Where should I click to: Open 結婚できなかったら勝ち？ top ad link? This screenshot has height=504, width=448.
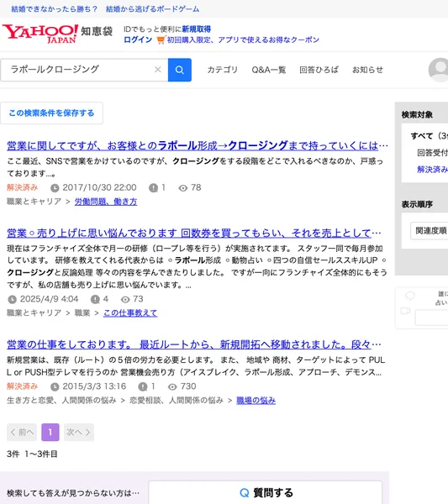click(x=54, y=9)
